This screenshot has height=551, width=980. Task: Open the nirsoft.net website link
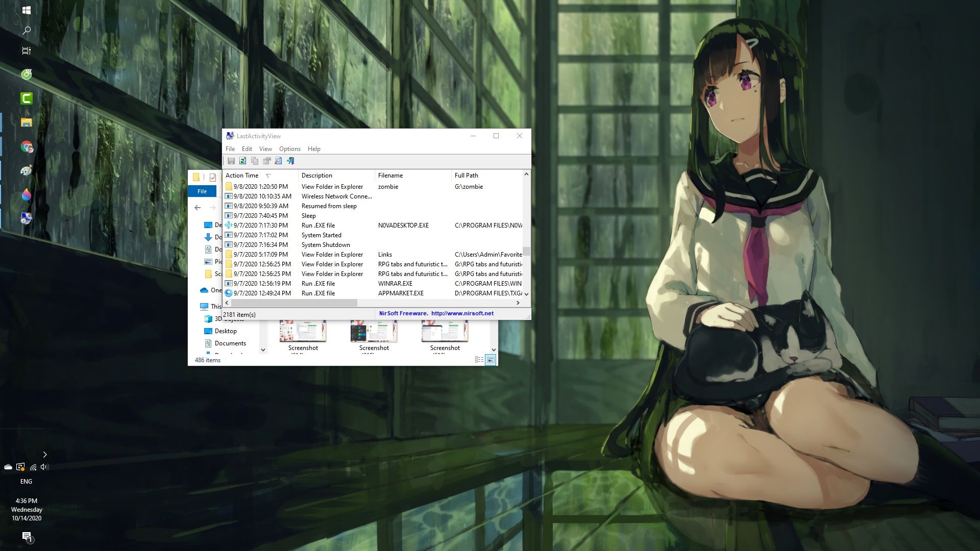(x=462, y=313)
